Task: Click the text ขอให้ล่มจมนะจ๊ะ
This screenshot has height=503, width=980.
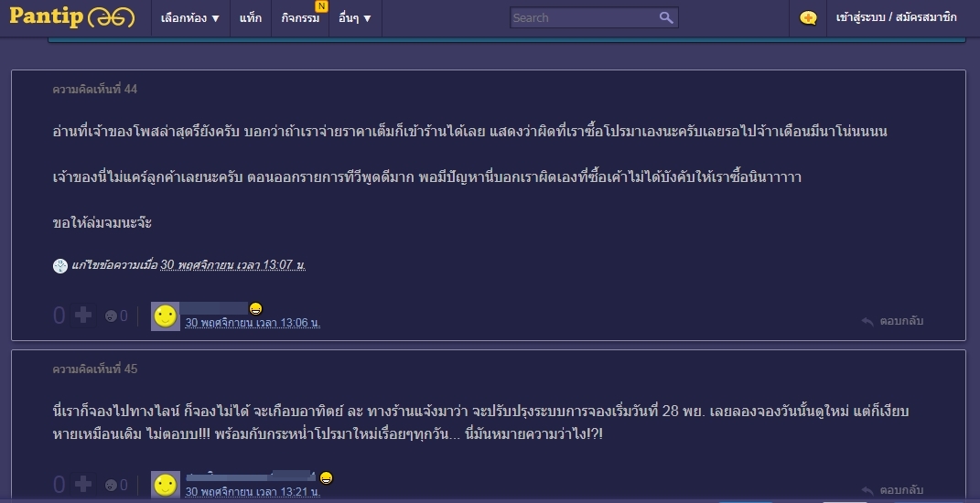Action: coord(102,223)
